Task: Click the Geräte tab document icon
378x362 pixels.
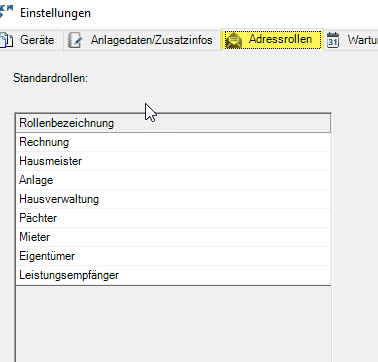Action: pyautogui.click(x=6, y=40)
